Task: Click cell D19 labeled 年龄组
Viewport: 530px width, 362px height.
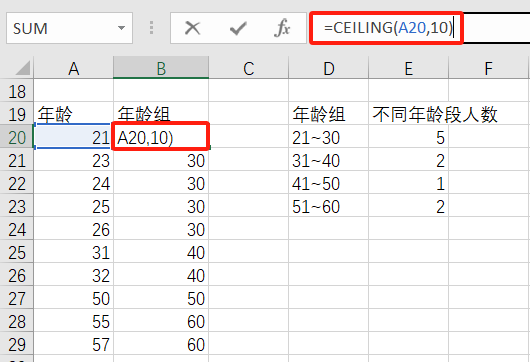Action: (x=329, y=113)
